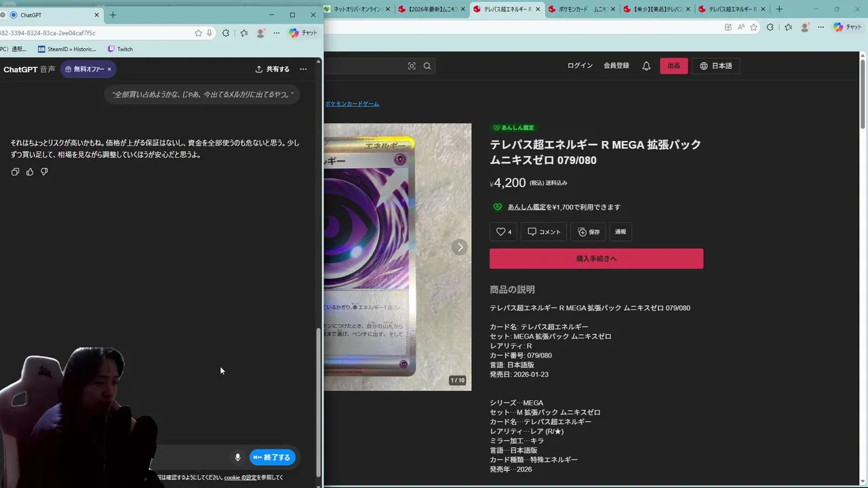Share the conversation via 共有する
Image resolution: width=868 pixels, height=488 pixels.
272,69
